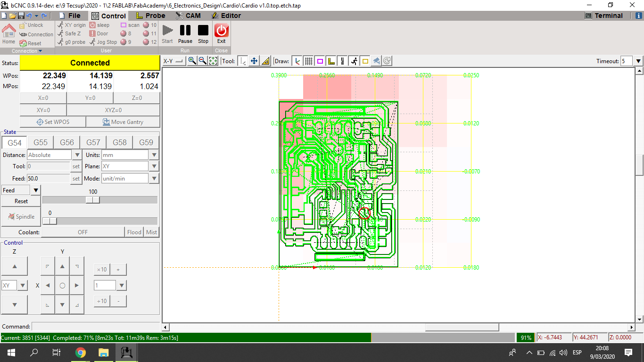Click the Command input field
This screenshot has width=644, height=362.
coord(96,327)
